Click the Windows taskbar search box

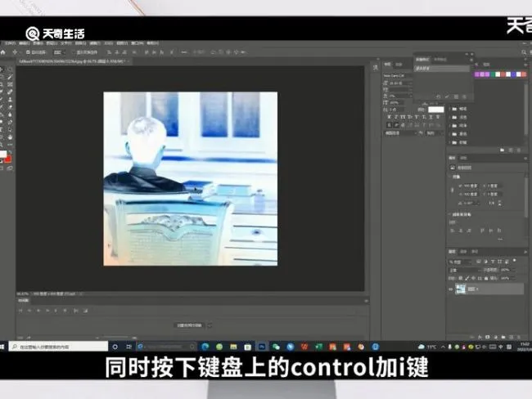point(58,347)
